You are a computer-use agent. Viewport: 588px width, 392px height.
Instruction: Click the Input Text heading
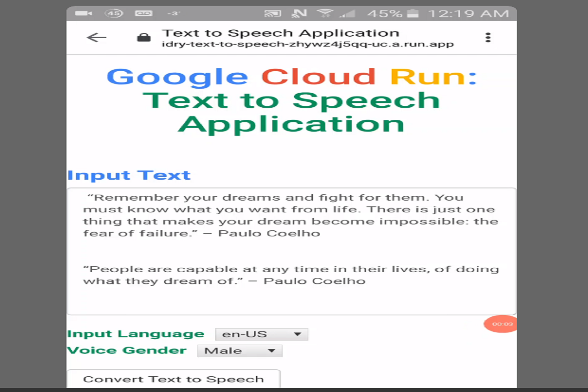coord(129,175)
